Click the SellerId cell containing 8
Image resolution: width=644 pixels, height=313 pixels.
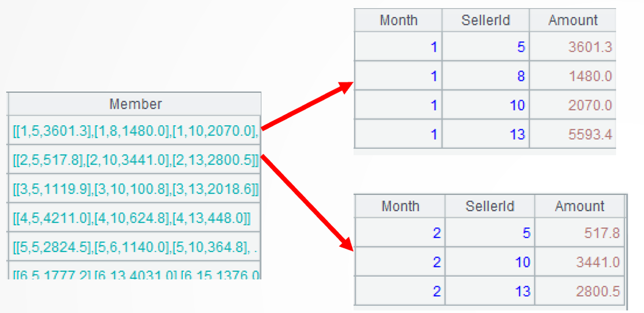485,76
